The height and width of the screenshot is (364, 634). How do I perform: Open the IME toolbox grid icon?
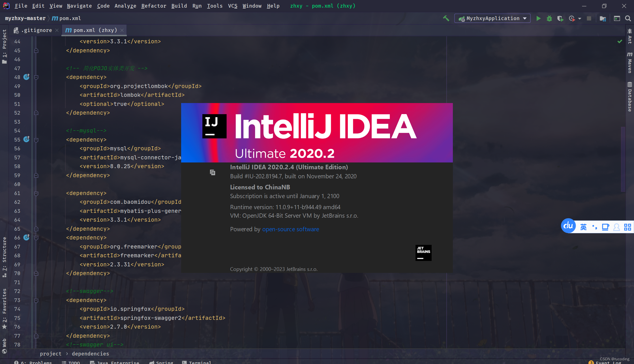point(627,227)
